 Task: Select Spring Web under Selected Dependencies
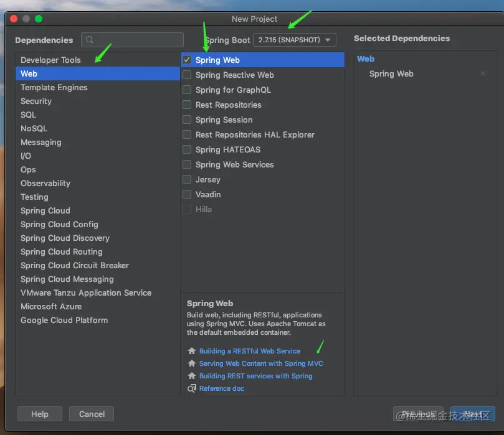[x=391, y=74]
